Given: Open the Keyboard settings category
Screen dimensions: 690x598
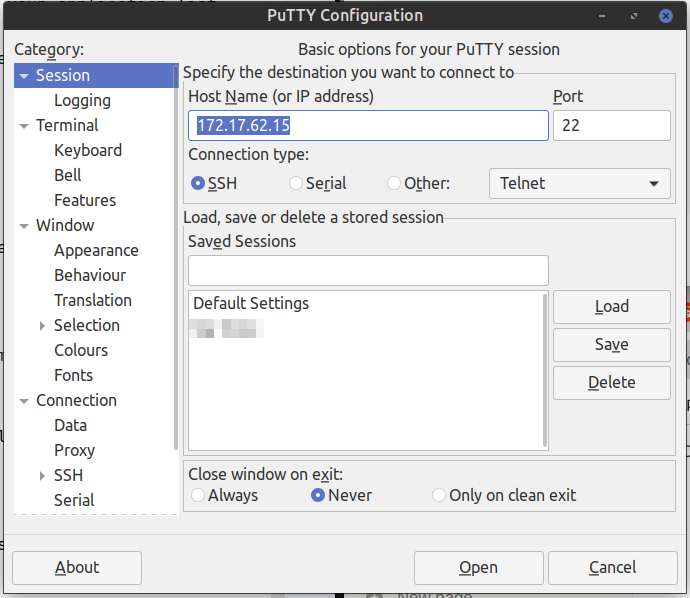Looking at the screenshot, I should [88, 150].
